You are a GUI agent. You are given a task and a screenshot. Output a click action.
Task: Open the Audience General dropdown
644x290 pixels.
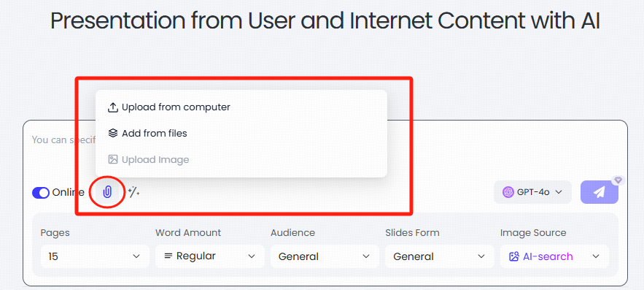(325, 256)
